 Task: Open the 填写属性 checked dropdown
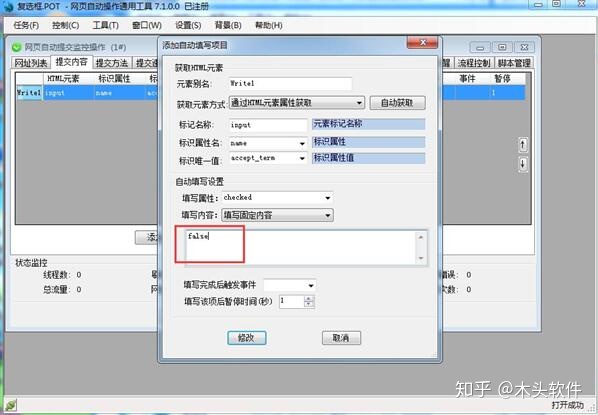[x=277, y=198]
